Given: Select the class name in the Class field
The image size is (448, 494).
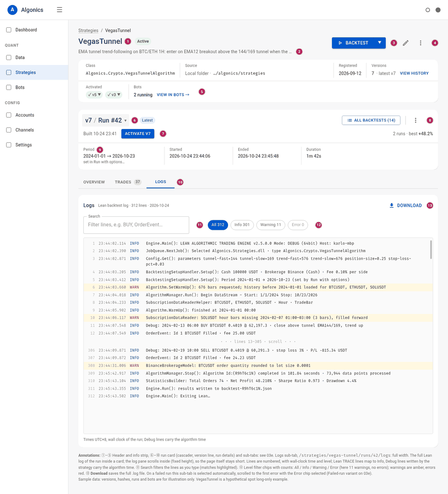Looking at the screenshot, I should pyautogui.click(x=130, y=73).
